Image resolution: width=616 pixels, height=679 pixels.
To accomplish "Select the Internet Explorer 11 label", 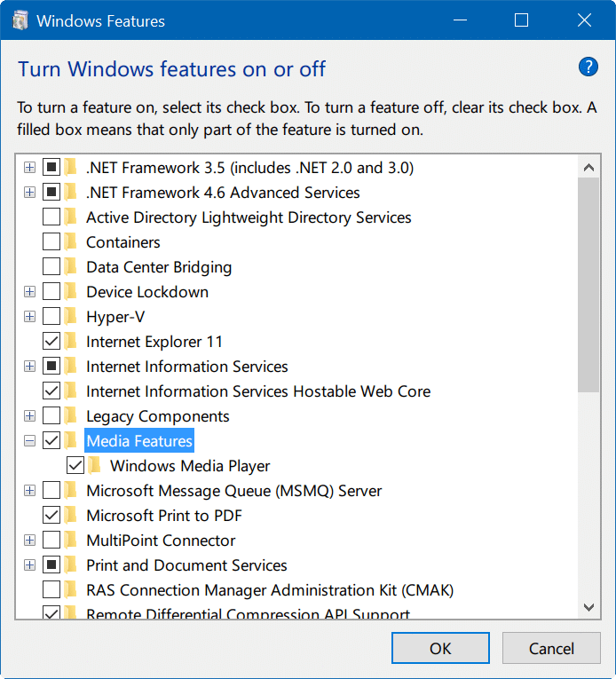I will (x=154, y=342).
